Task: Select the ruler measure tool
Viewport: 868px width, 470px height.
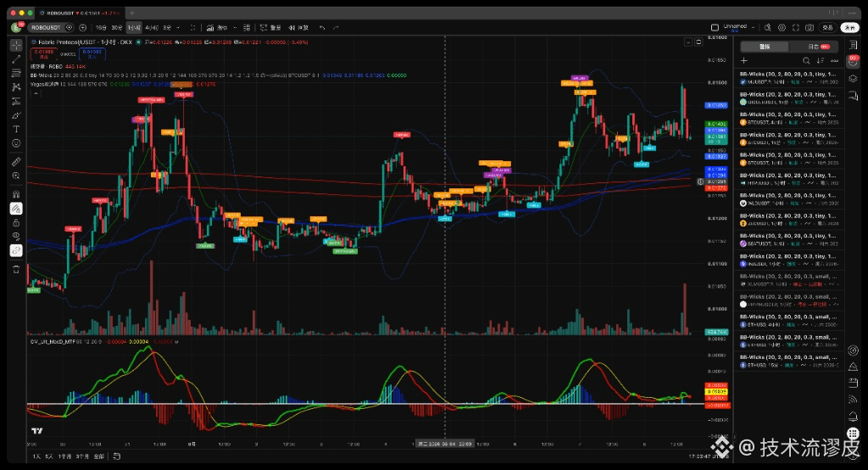Action: 16,162
